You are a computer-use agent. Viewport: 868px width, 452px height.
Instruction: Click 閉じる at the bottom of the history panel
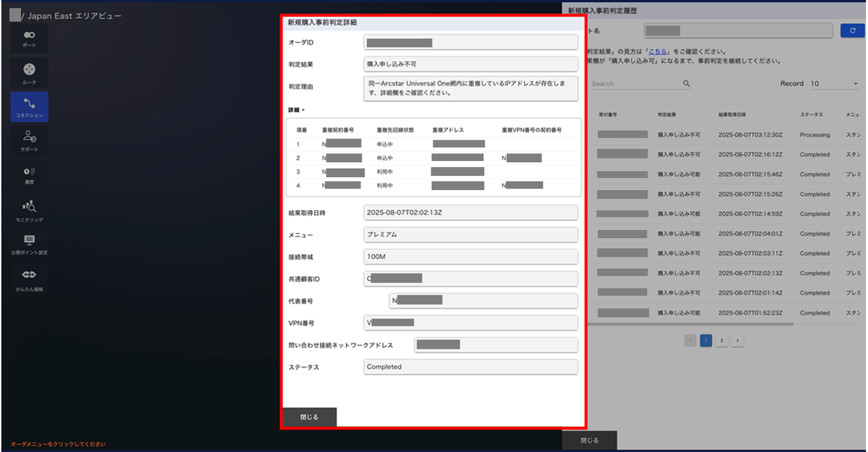pyautogui.click(x=590, y=440)
